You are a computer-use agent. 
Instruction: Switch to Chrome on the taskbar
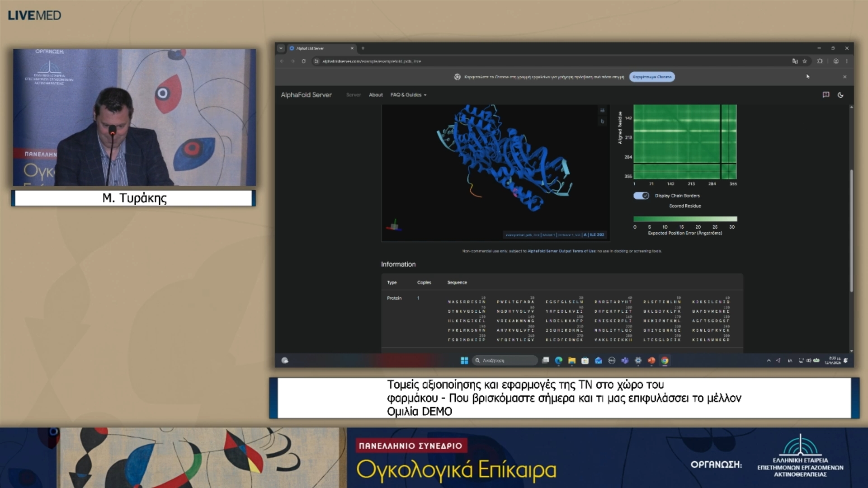click(x=665, y=361)
